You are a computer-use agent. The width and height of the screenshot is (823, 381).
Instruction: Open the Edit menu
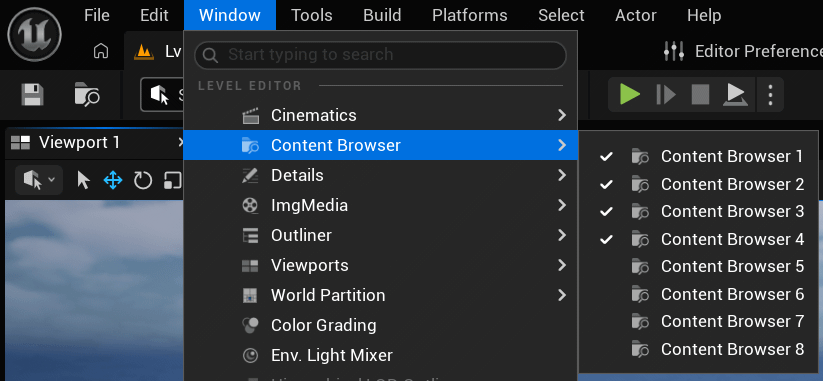(154, 15)
